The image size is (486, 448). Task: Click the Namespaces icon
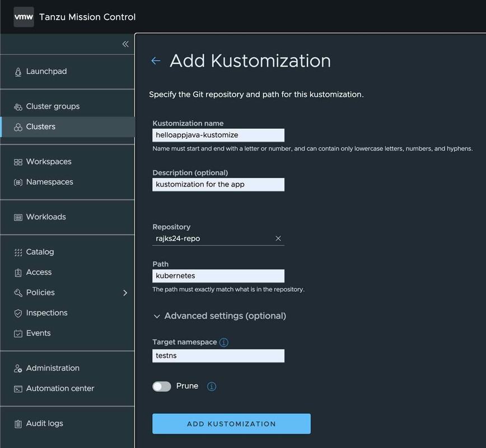18,183
